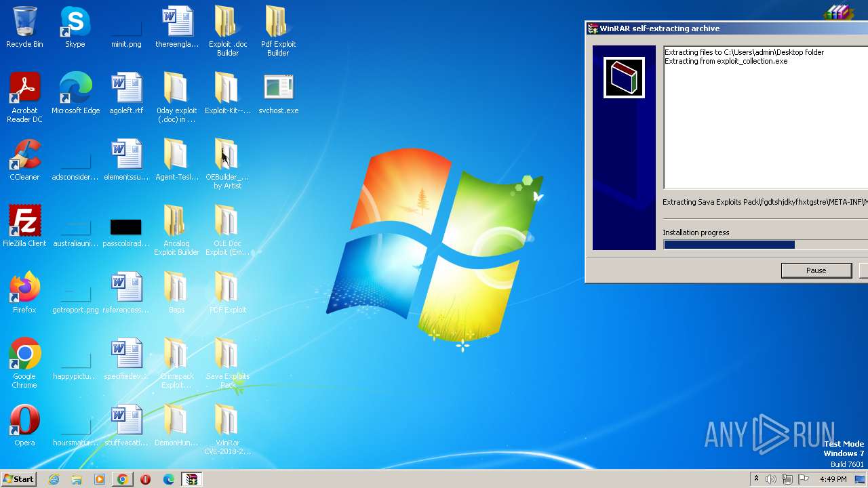Select the stuffvacati... Word document
The height and width of the screenshot is (488, 868).
click(x=126, y=426)
